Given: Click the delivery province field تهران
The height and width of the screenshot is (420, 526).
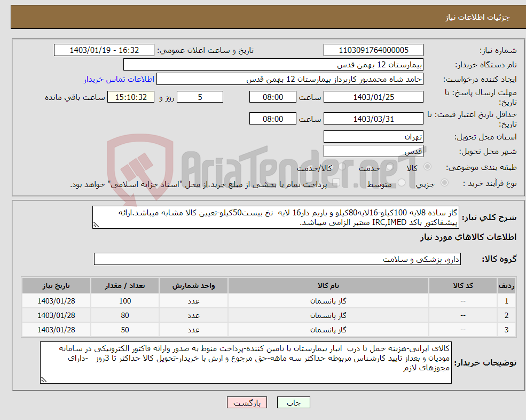Looking at the screenshot, I should coord(373,137).
